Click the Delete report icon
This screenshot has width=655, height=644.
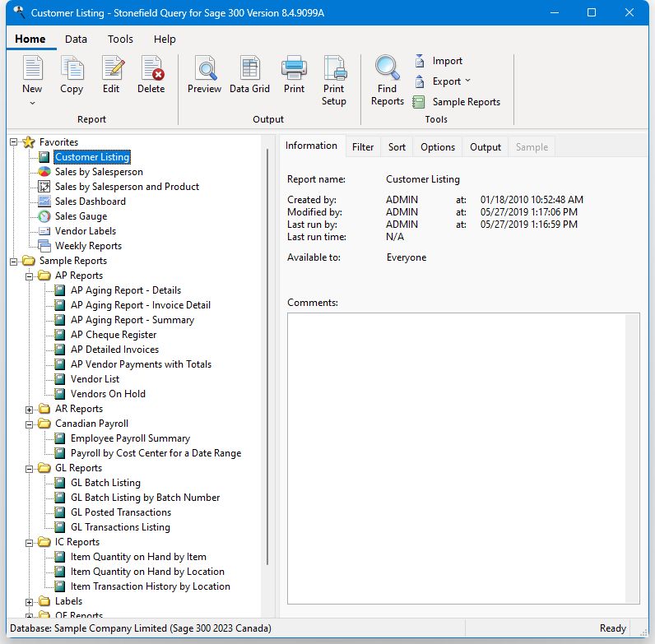pyautogui.click(x=152, y=67)
